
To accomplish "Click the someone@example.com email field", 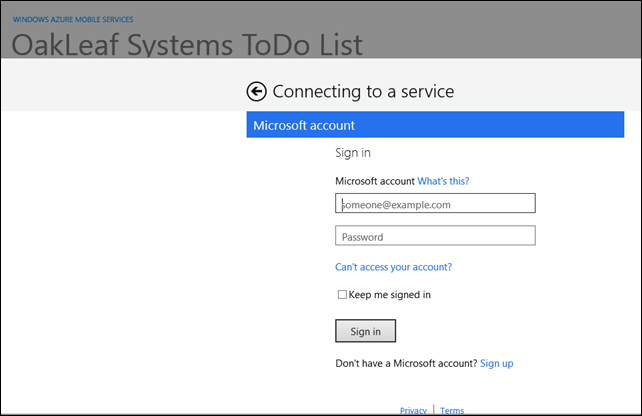I will coord(435,204).
